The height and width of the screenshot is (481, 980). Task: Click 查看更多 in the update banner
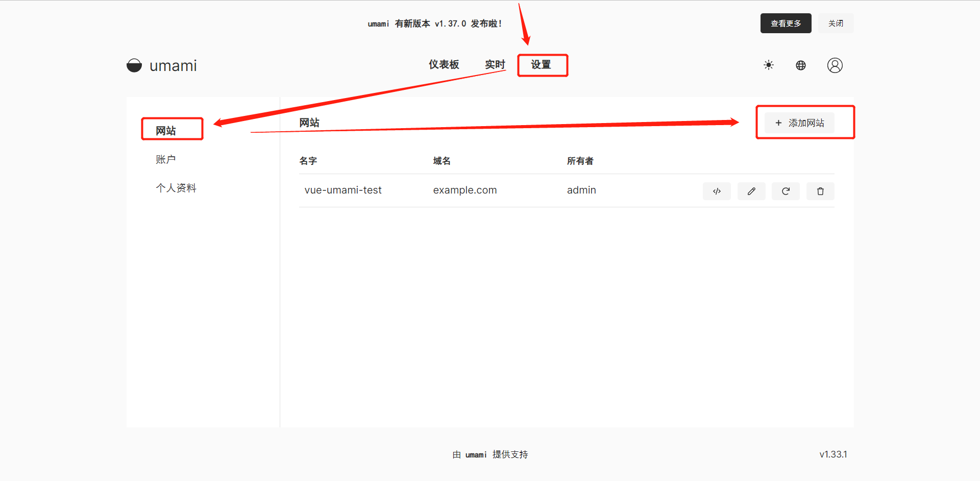786,23
